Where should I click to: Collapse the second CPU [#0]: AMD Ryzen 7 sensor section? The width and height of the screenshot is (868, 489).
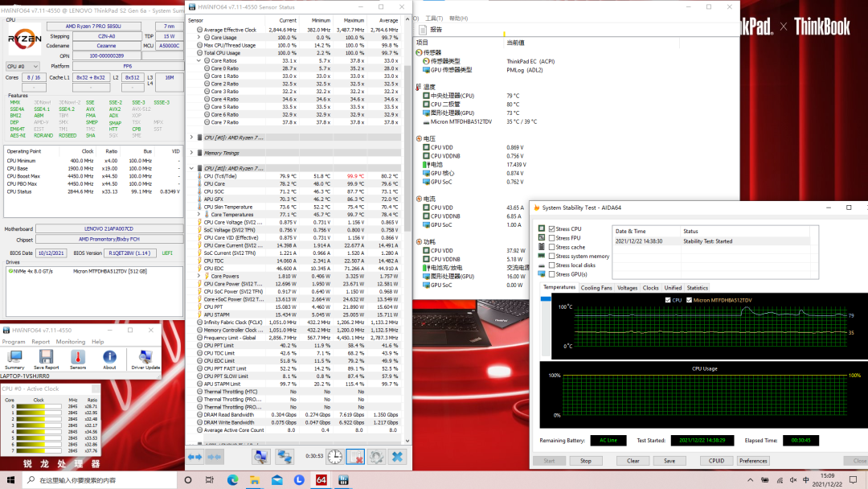[191, 168]
